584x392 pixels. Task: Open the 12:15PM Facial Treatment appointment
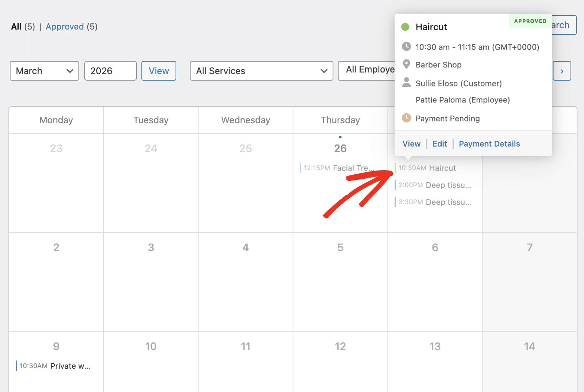coord(338,168)
